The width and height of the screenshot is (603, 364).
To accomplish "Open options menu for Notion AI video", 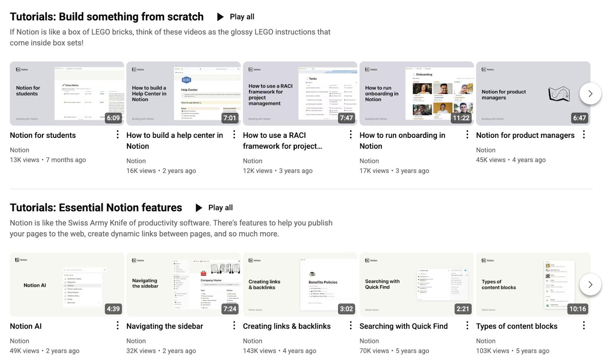I will click(x=117, y=326).
